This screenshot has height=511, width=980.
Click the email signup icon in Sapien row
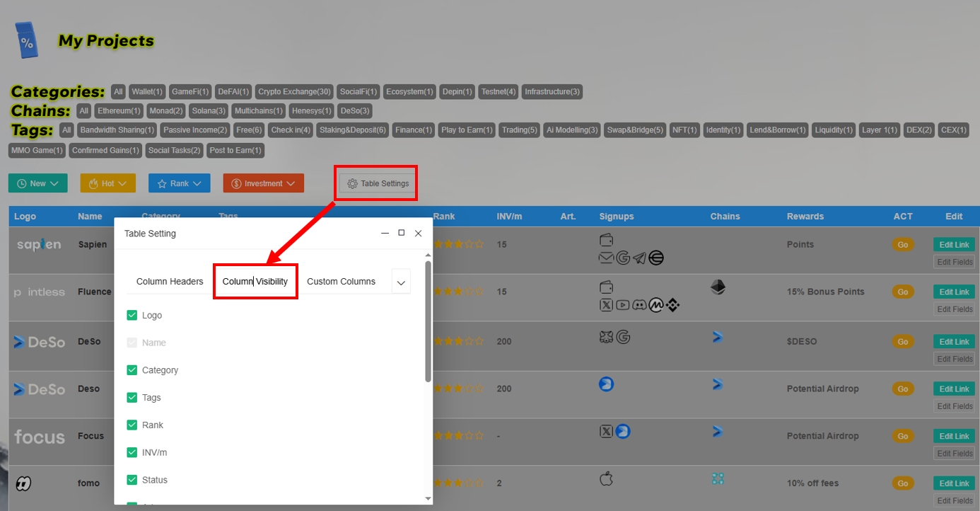606,258
